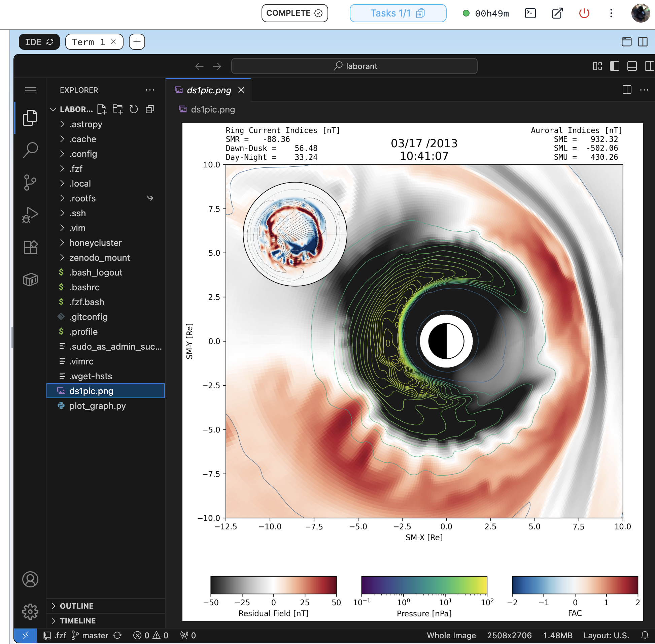Viewport: 655px width, 644px height.
Task: Open notifications bell in status bar
Action: [x=645, y=636]
